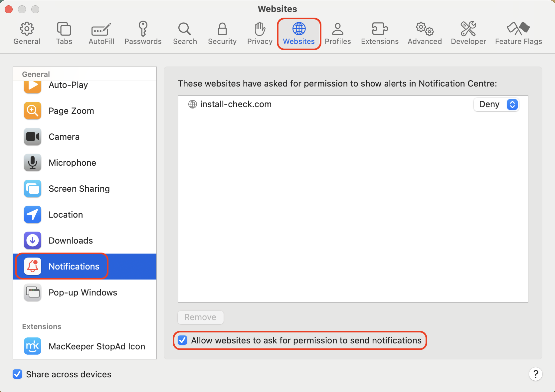
Task: Open the help question mark button
Action: click(x=536, y=374)
